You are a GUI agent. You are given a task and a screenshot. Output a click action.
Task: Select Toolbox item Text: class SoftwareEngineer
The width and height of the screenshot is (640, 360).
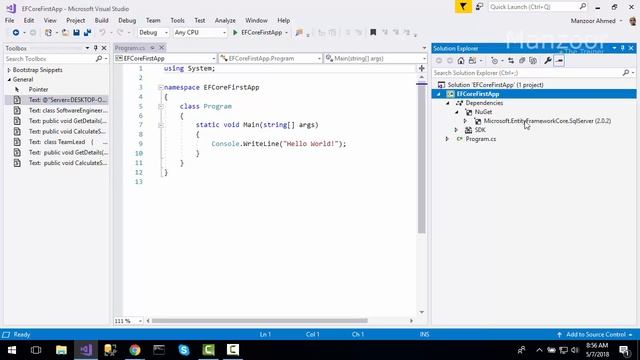(x=57, y=111)
